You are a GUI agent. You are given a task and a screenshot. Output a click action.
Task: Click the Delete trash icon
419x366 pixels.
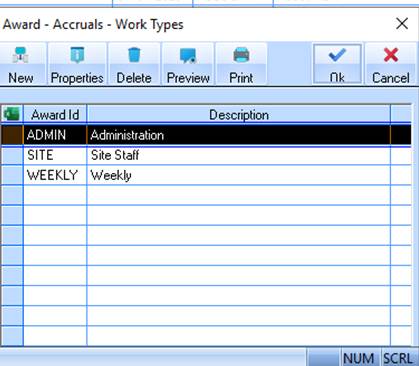(x=134, y=55)
